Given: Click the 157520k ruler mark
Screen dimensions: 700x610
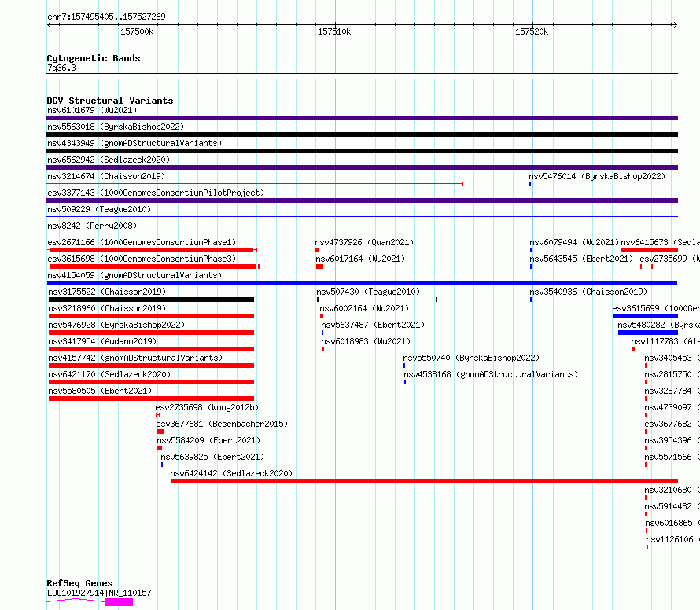Looking at the screenshot, I should 532,31.
